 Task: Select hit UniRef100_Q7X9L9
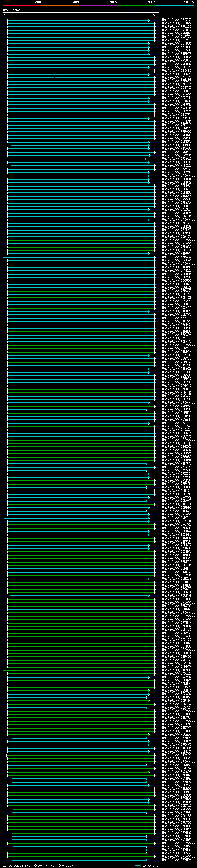tap(177, 159)
